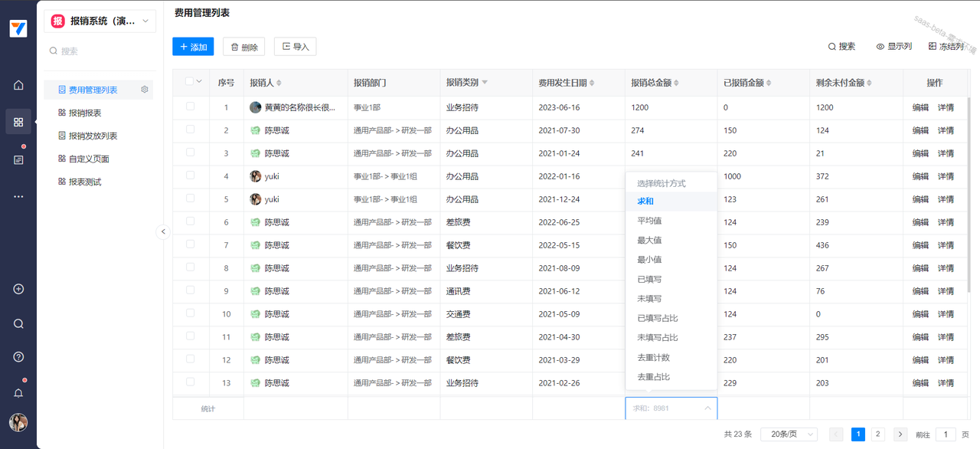Click the user avatar in sidebar
980x449 pixels.
click(x=18, y=422)
